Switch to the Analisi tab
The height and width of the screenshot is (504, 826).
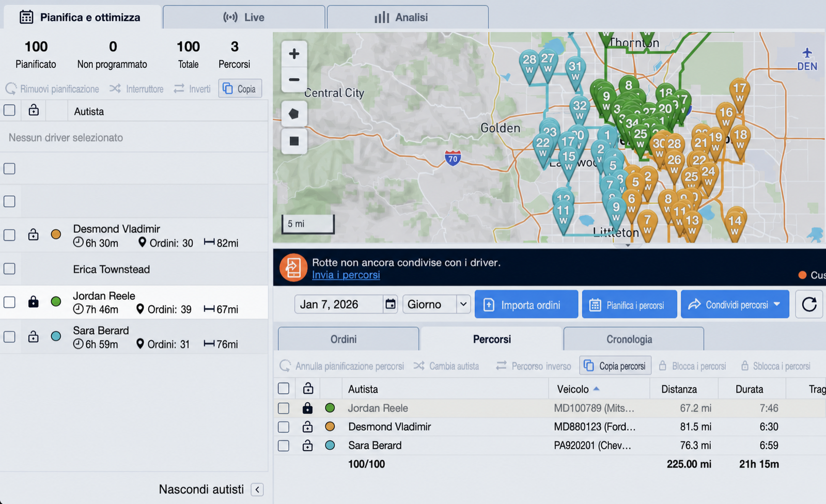point(408,17)
